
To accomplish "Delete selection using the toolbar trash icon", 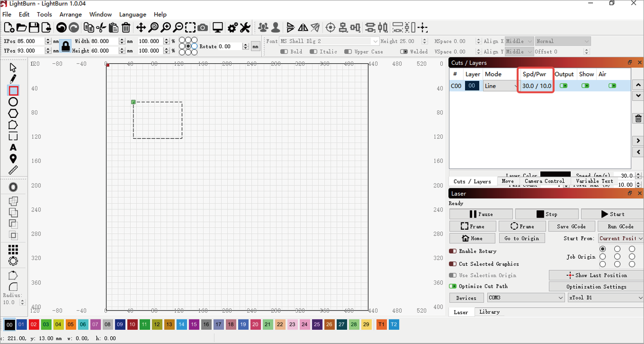I will 126,28.
